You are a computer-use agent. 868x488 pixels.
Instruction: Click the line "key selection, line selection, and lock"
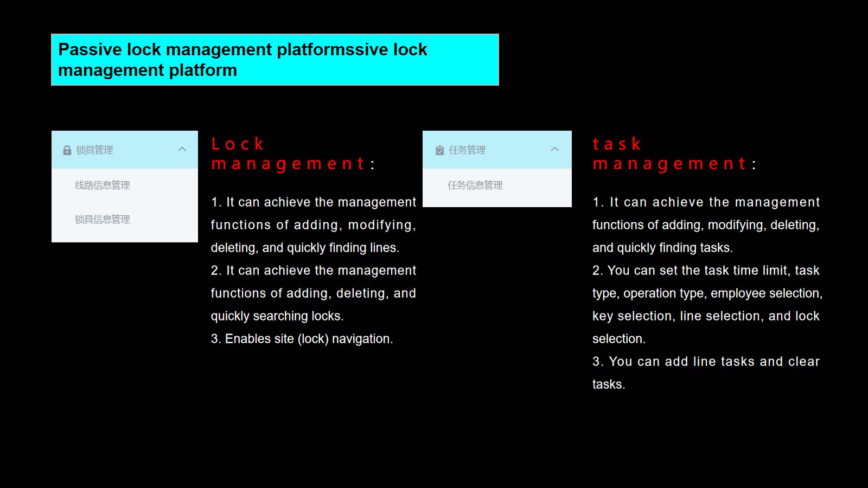coord(705,316)
